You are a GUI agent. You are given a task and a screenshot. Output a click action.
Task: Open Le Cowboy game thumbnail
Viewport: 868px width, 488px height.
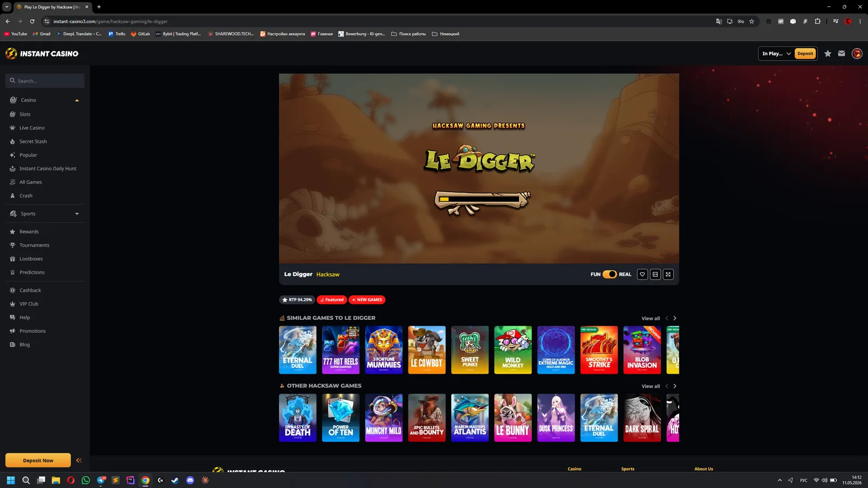tap(427, 350)
